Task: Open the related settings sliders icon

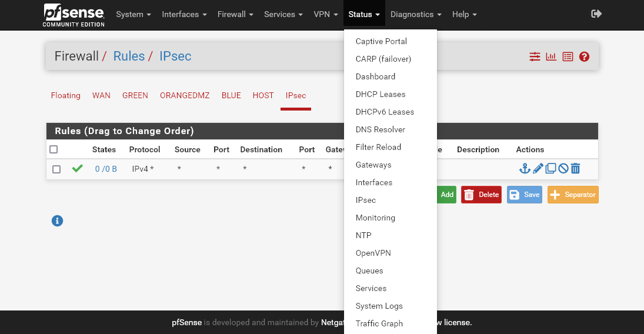Action: (x=535, y=56)
